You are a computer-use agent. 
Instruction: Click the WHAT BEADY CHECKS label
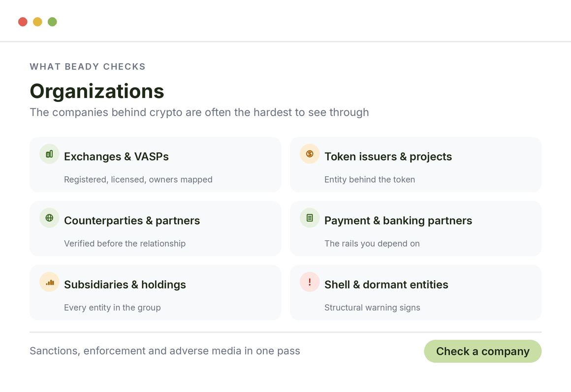(88, 66)
